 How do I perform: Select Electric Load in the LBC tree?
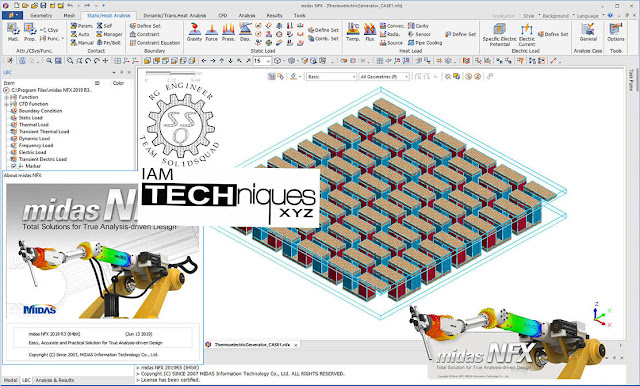pyautogui.click(x=32, y=152)
